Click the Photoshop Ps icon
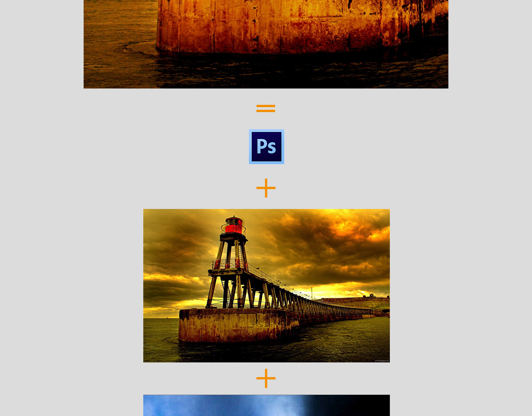The image size is (532, 416). pos(266,147)
